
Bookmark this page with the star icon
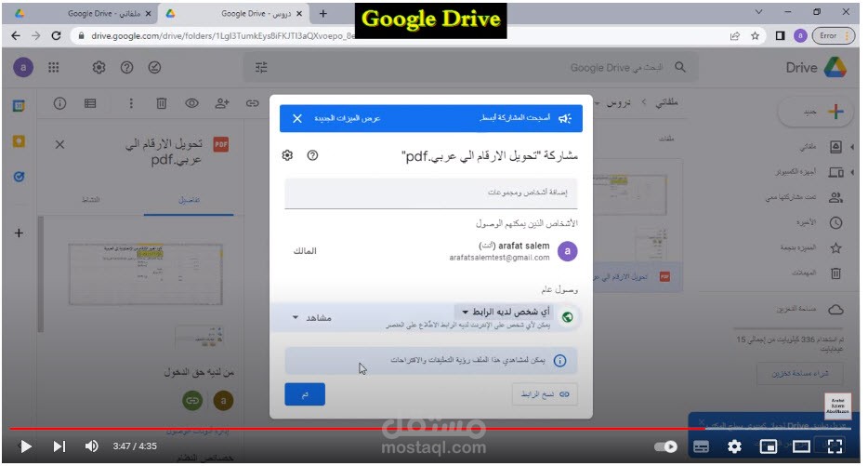tap(755, 36)
